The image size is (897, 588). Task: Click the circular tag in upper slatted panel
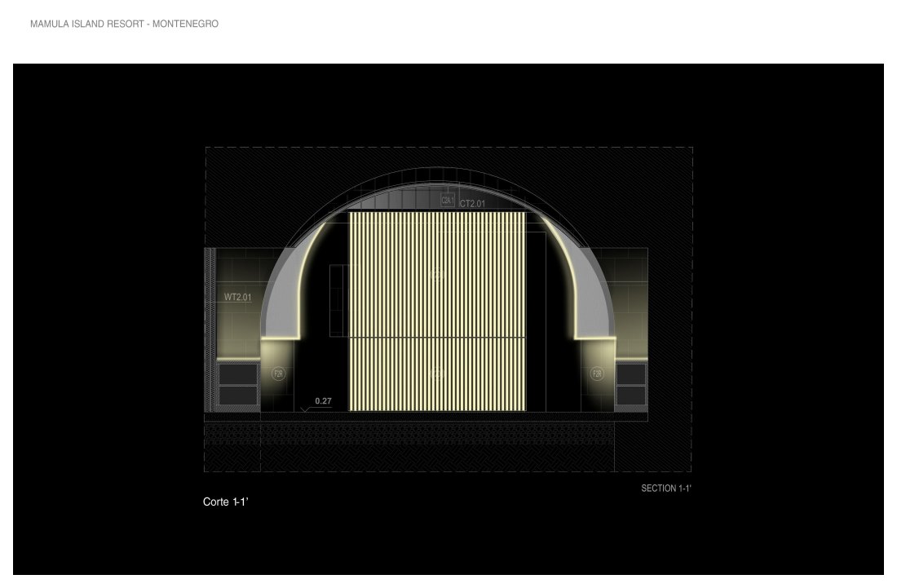point(437,276)
